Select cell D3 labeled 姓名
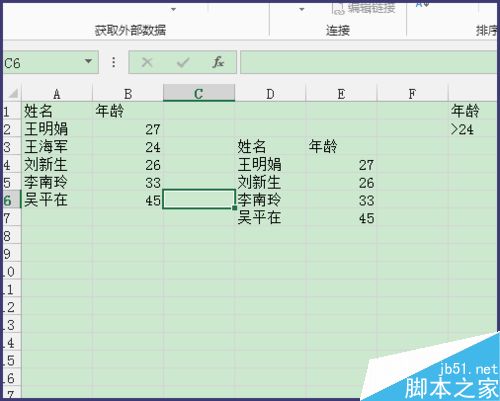 click(x=270, y=147)
